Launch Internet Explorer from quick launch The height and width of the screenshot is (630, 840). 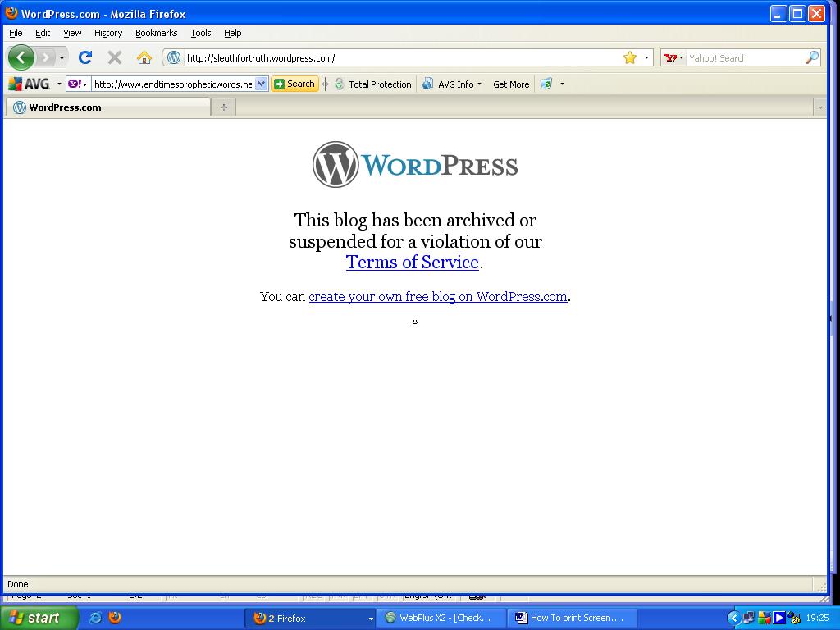pyautogui.click(x=95, y=618)
